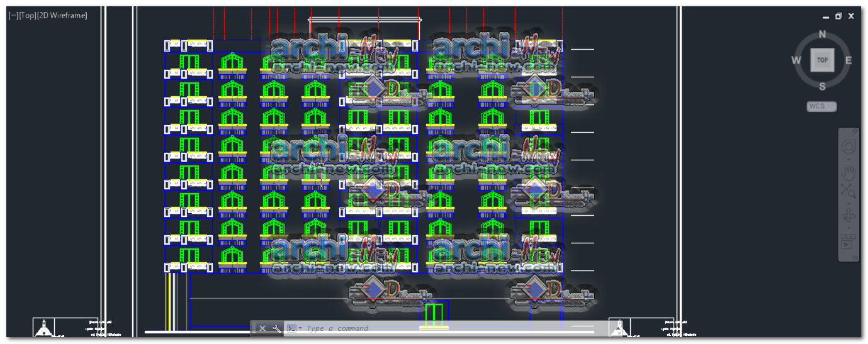Click the S compass direction on ViewCube
Screen dimensions: 868x344
(822, 86)
